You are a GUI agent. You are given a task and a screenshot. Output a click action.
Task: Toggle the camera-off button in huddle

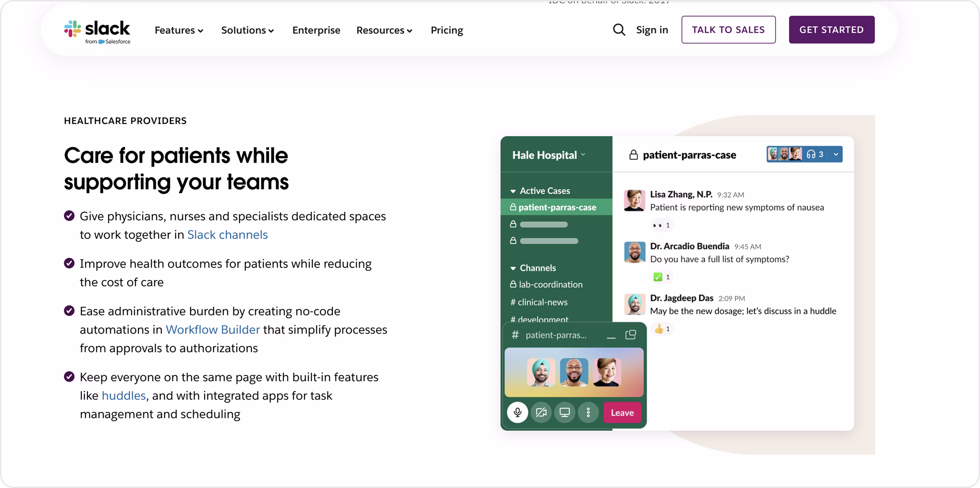coord(541,412)
